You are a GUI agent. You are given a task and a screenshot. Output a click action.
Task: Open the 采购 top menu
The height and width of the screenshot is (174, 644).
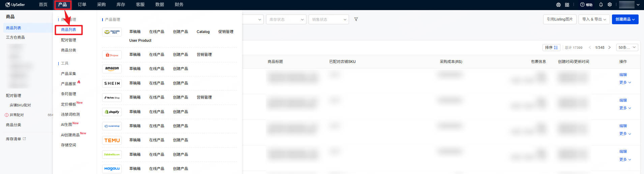pos(101,5)
